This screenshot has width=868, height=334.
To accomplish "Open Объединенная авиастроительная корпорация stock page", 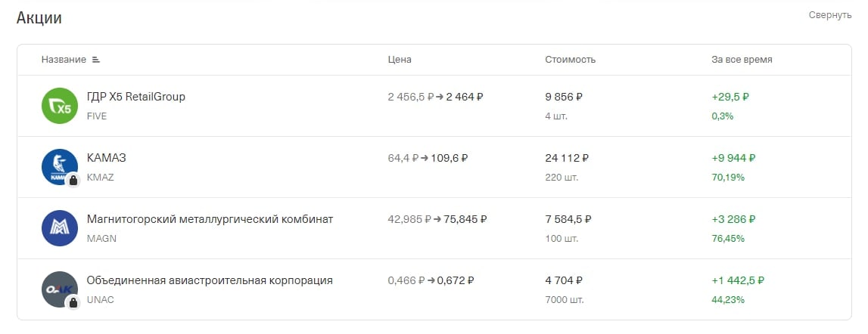I will coord(210,280).
